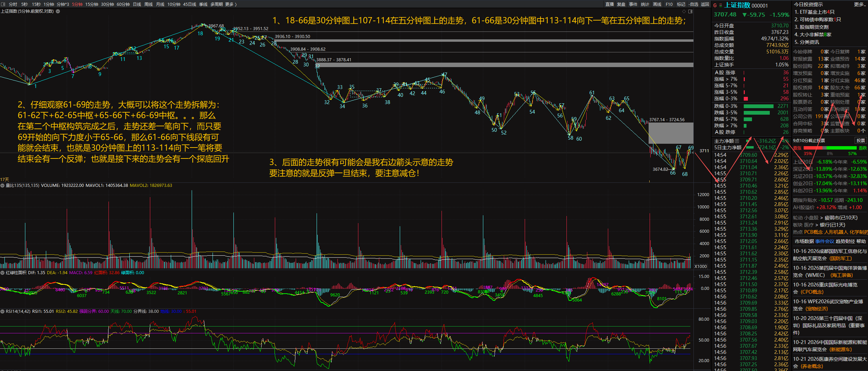This screenshot has height=371, width=868.
Task: Switch to 分时 view
Action: point(13,4)
